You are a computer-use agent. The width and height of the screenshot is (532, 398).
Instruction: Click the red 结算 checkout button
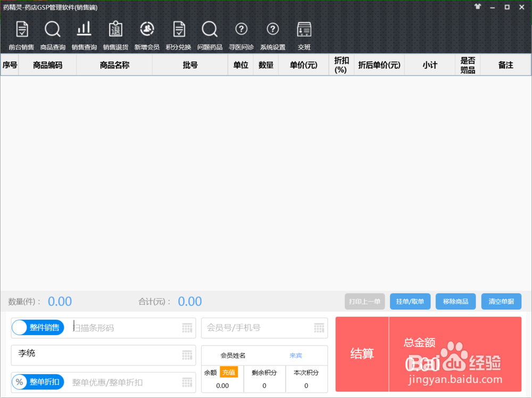pyautogui.click(x=362, y=354)
